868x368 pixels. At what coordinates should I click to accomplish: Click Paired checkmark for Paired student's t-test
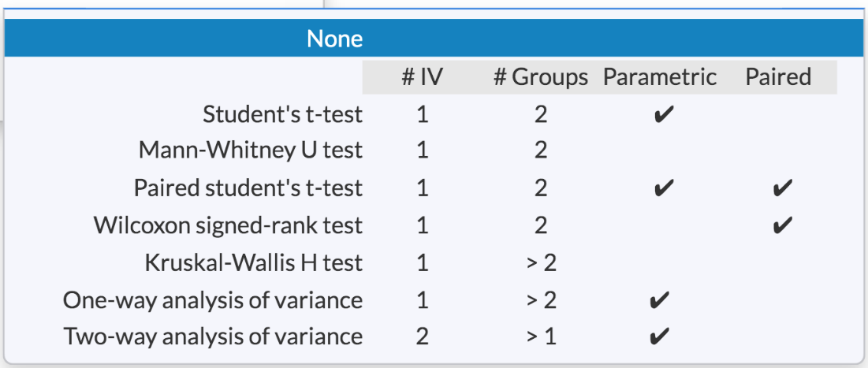[x=780, y=189]
